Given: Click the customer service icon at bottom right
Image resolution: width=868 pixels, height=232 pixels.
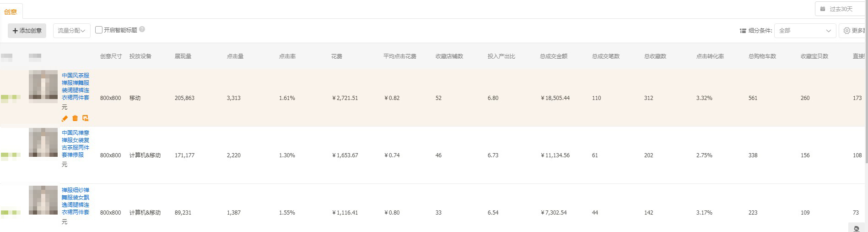Looking at the screenshot, I should pyautogui.click(x=857, y=228).
